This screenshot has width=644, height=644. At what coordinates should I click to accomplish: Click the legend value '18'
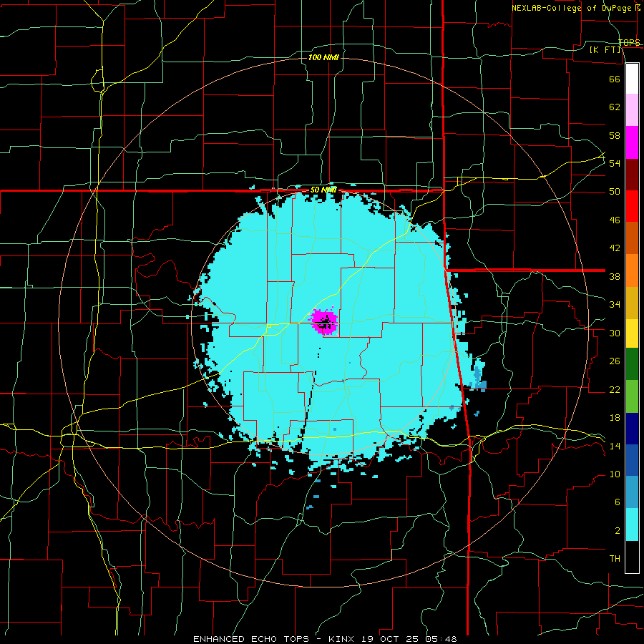tap(615, 418)
